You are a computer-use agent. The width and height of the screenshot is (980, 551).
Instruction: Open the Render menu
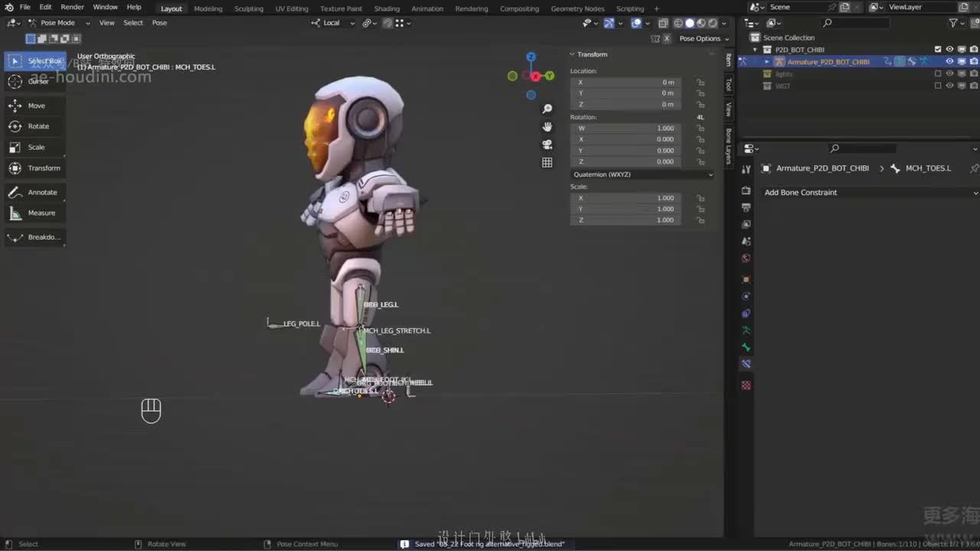(72, 7)
